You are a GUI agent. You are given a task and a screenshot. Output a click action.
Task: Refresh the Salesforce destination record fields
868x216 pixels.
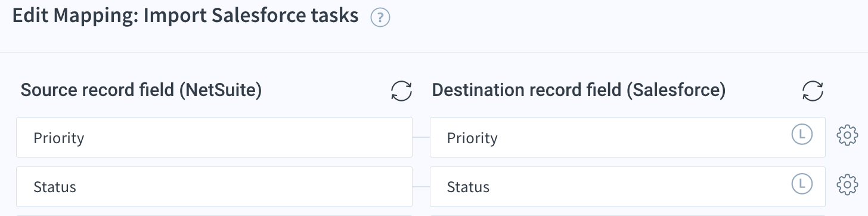(x=813, y=91)
